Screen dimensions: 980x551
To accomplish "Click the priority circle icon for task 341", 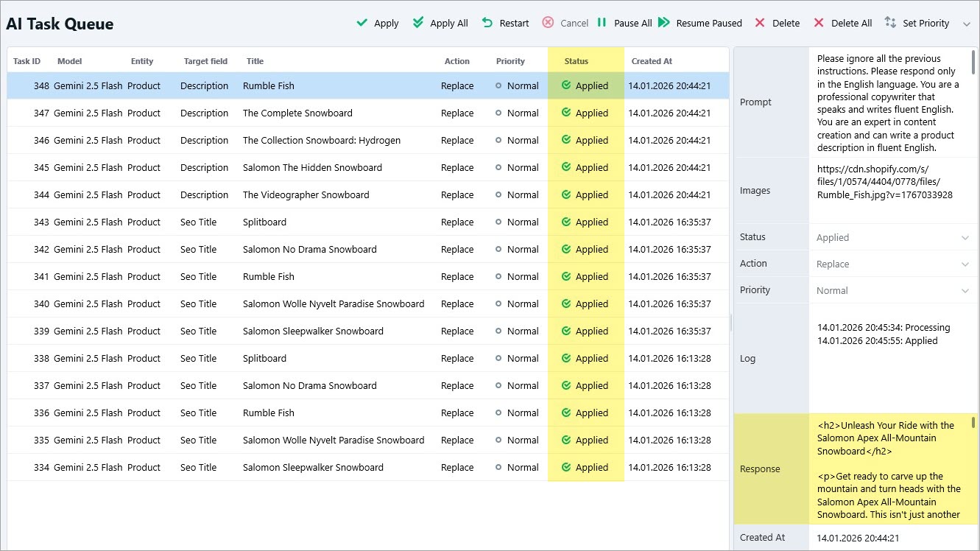I will coord(498,276).
